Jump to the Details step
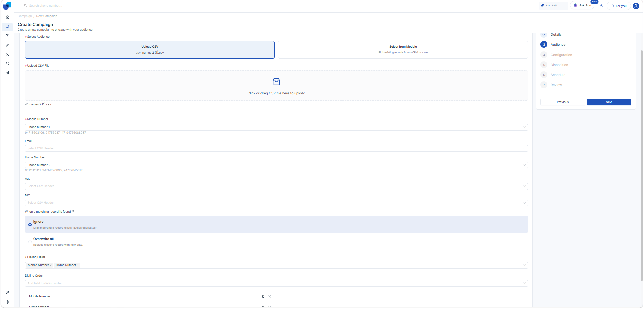This screenshot has height=309, width=644. (x=556, y=35)
